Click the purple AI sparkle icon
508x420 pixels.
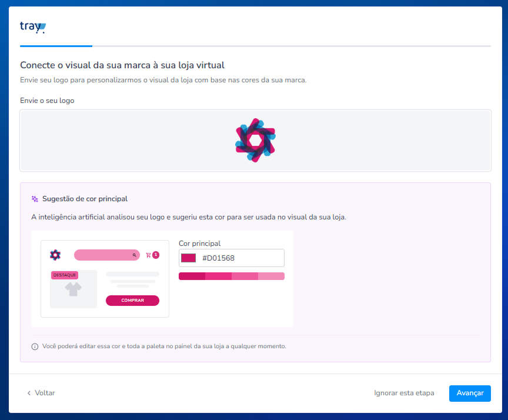pos(35,199)
